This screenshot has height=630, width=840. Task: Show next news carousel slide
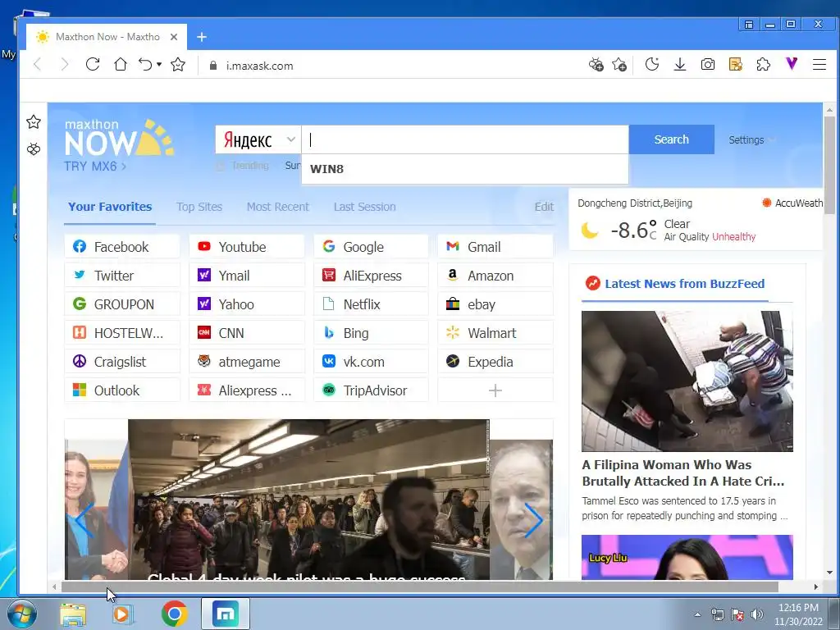[533, 520]
